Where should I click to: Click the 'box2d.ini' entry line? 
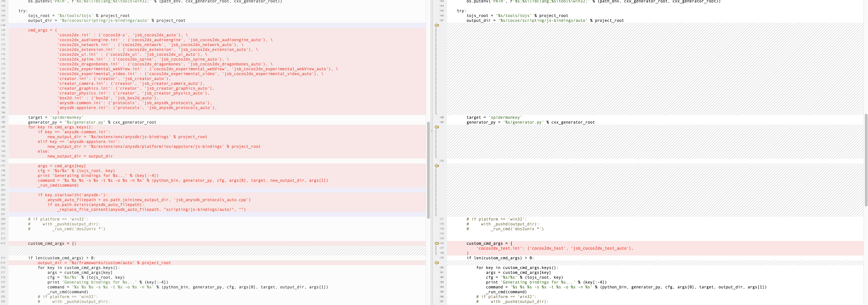[108, 98]
